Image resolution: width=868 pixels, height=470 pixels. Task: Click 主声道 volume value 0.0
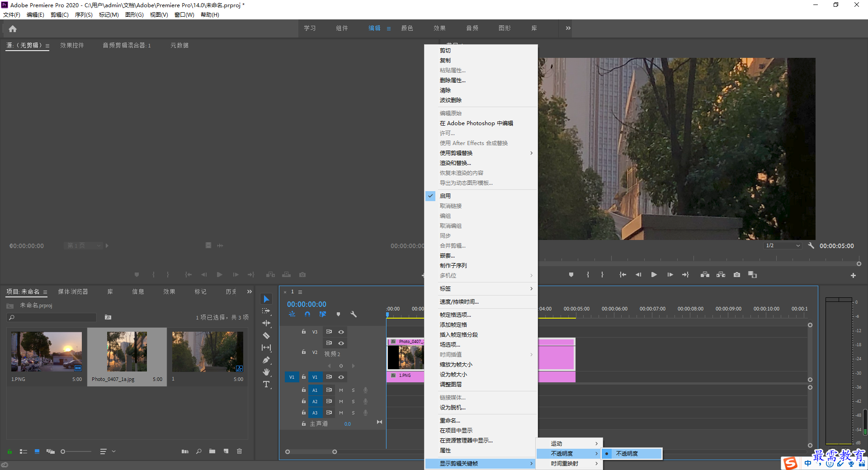point(347,424)
